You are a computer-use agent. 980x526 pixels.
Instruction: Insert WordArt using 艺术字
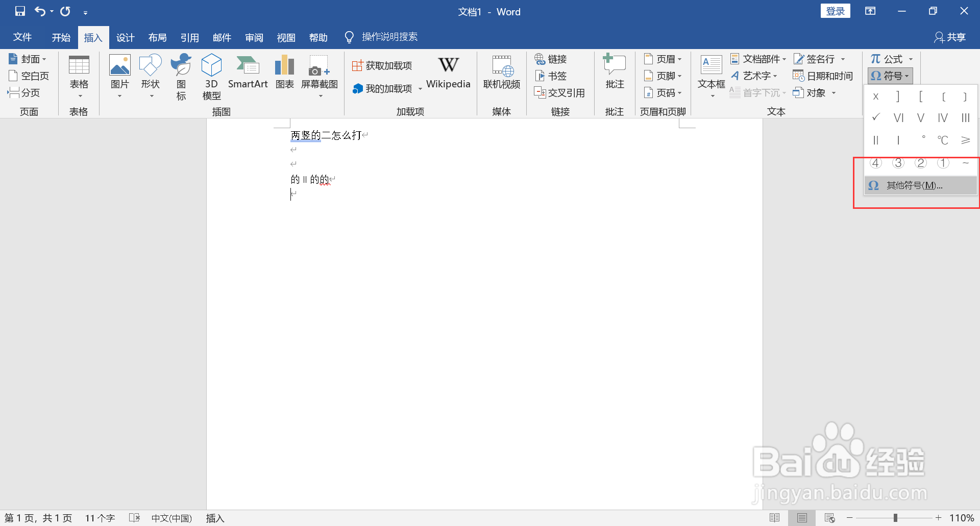coord(755,76)
